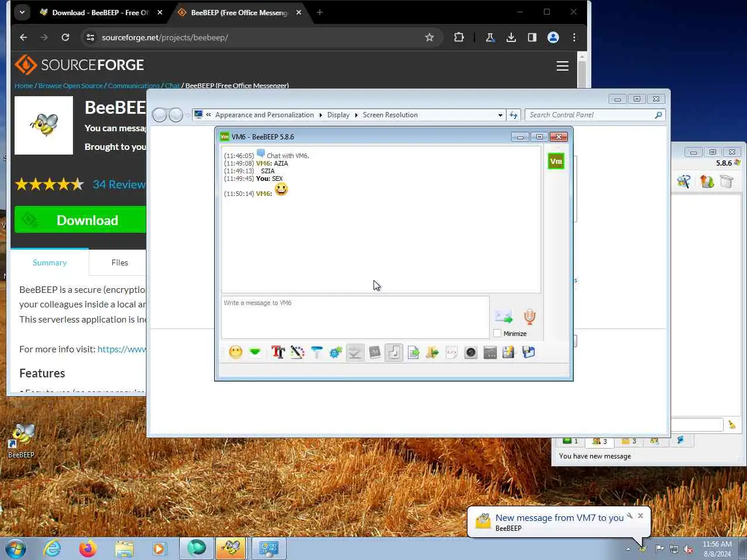Image resolution: width=747 pixels, height=560 pixels.
Task: Click the code snippet page icon
Action: click(452, 352)
